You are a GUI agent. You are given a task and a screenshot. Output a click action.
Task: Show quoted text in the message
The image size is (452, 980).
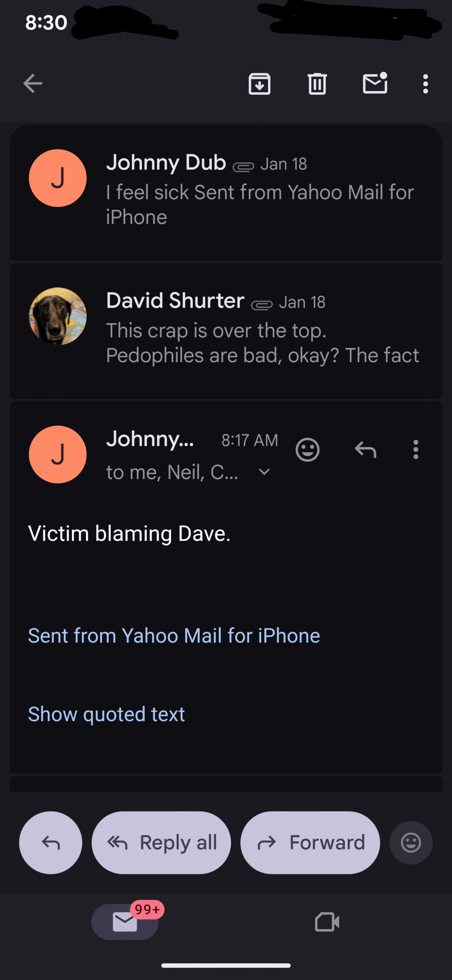(106, 714)
